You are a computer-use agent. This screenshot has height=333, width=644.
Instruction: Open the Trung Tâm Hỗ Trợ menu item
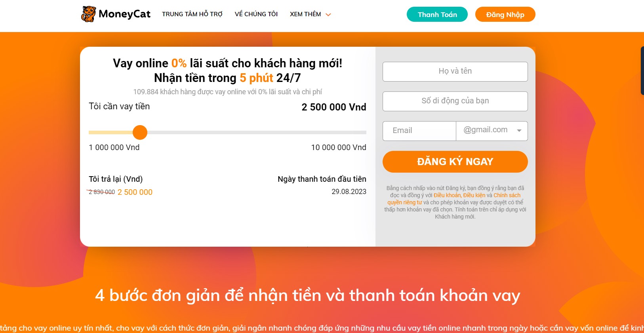coord(192,14)
